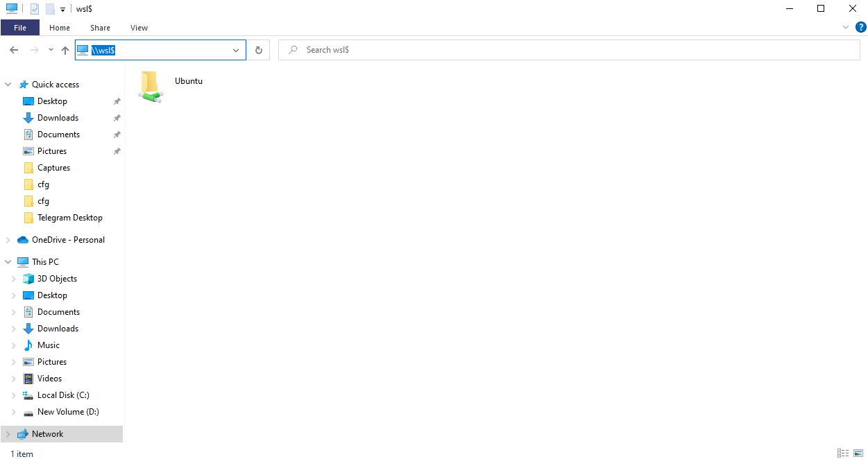Click the Forward navigation arrow
The image size is (868, 459).
click(34, 50)
